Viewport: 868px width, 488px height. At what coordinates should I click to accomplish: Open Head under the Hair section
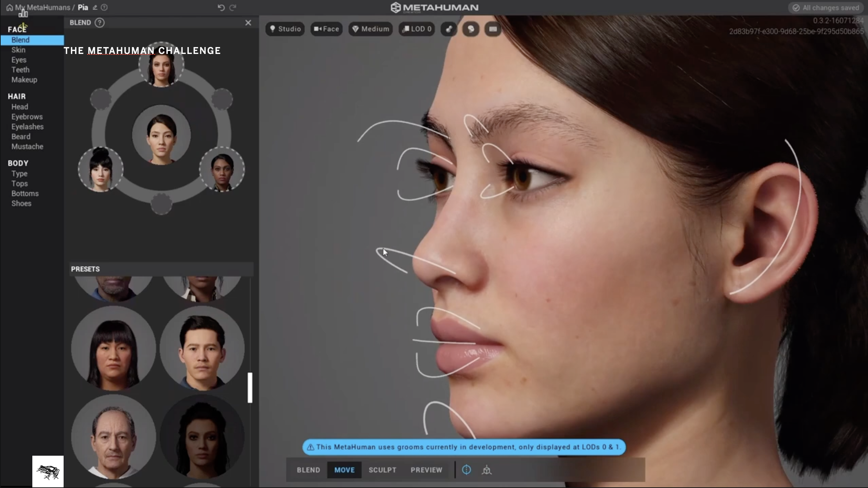tap(20, 107)
